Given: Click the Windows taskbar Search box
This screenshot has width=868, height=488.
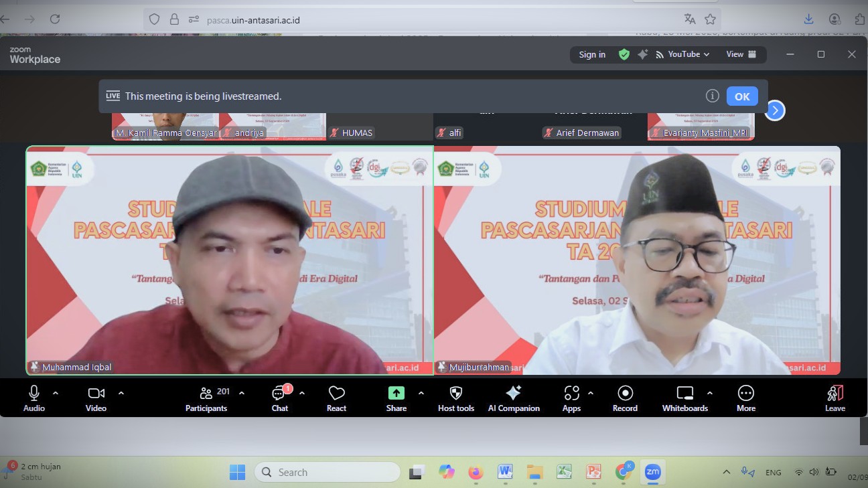Looking at the screenshot, I should point(328,472).
